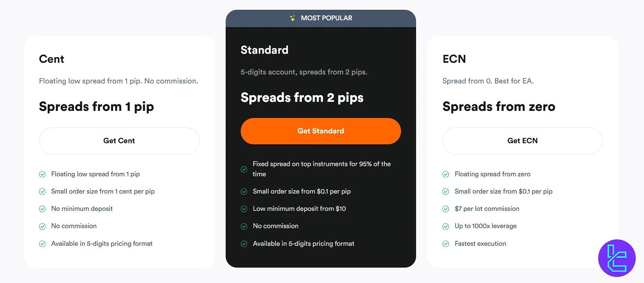Image resolution: width=644 pixels, height=283 pixels.
Task: Click checkmark icon next to Floating low spread
Action: pos(42,174)
